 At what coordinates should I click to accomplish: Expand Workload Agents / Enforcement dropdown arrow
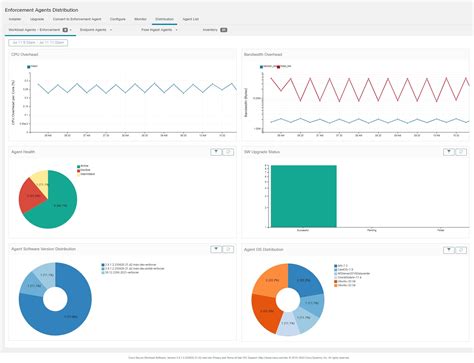click(71, 30)
